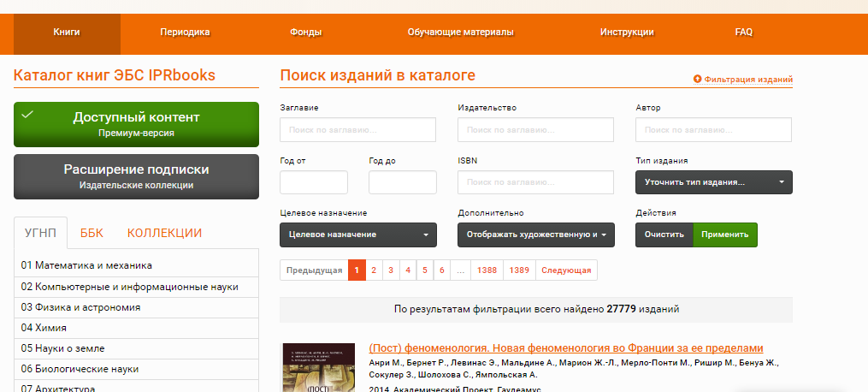Image resolution: width=868 pixels, height=392 pixels.
Task: Go to the Фонды navigation section
Action: click(306, 33)
